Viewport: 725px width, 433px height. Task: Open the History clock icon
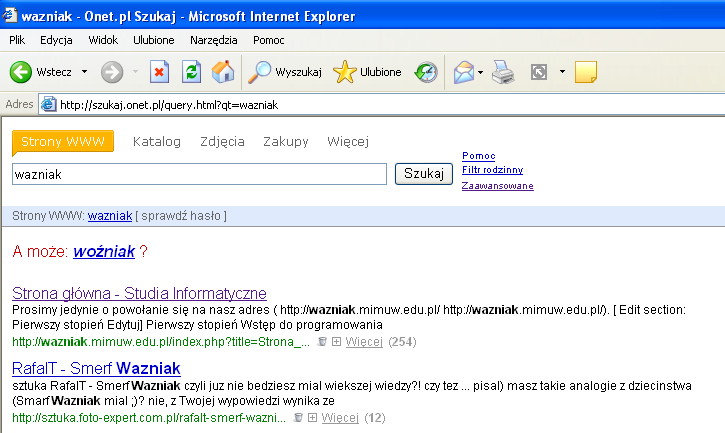(x=426, y=72)
